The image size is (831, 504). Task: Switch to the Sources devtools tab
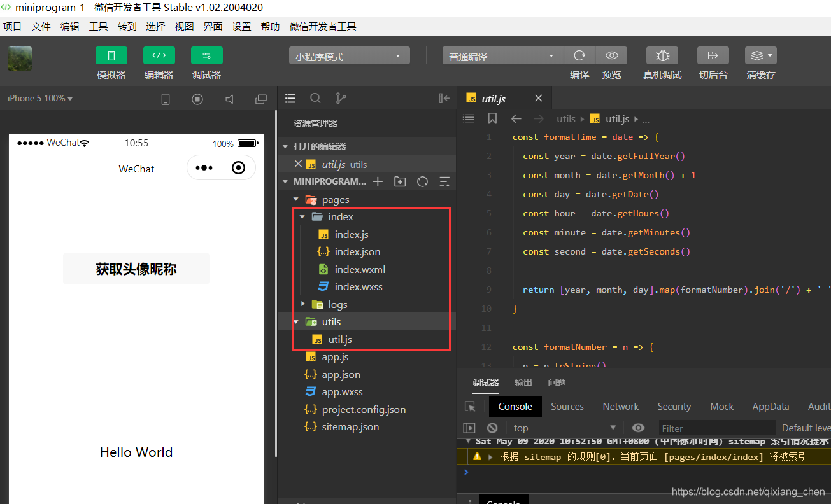point(567,407)
